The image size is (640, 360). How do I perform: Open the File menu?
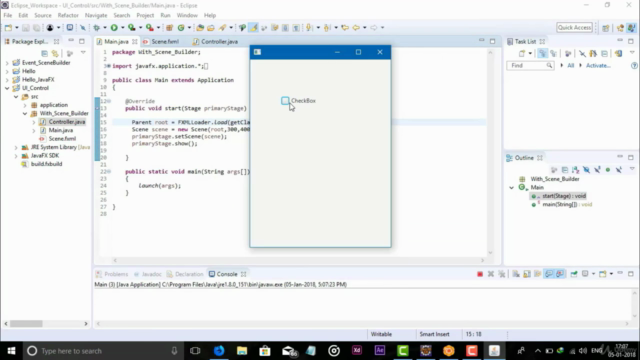click(x=8, y=16)
